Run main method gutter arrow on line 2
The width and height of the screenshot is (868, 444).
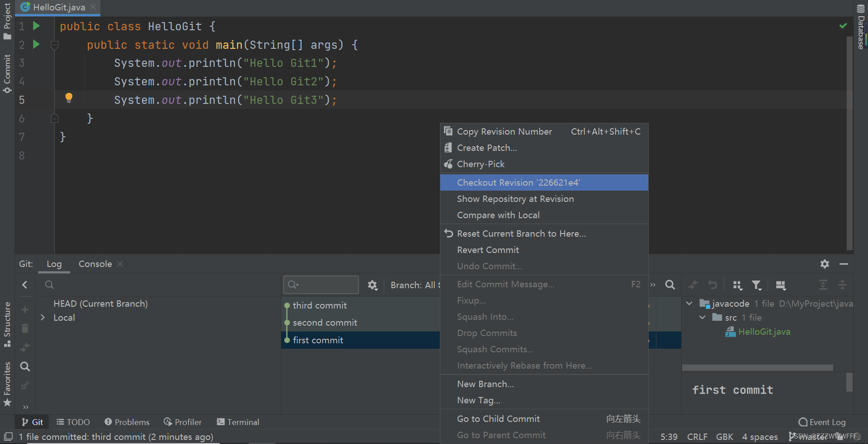coord(37,44)
